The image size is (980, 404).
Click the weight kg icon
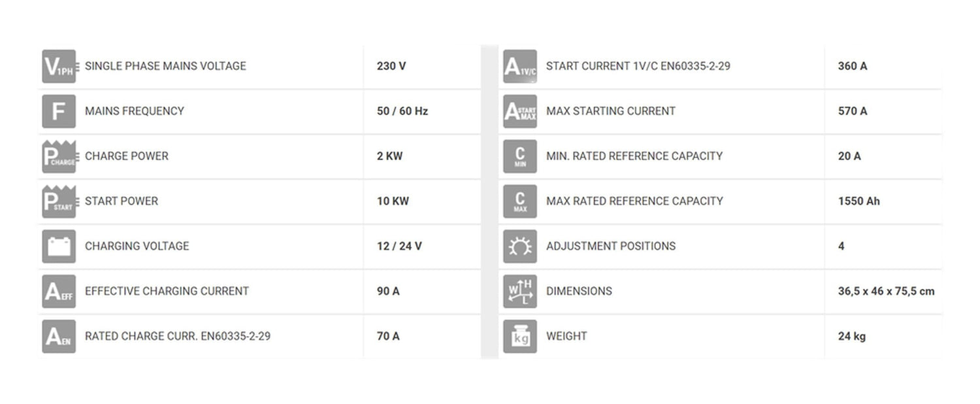(x=520, y=337)
